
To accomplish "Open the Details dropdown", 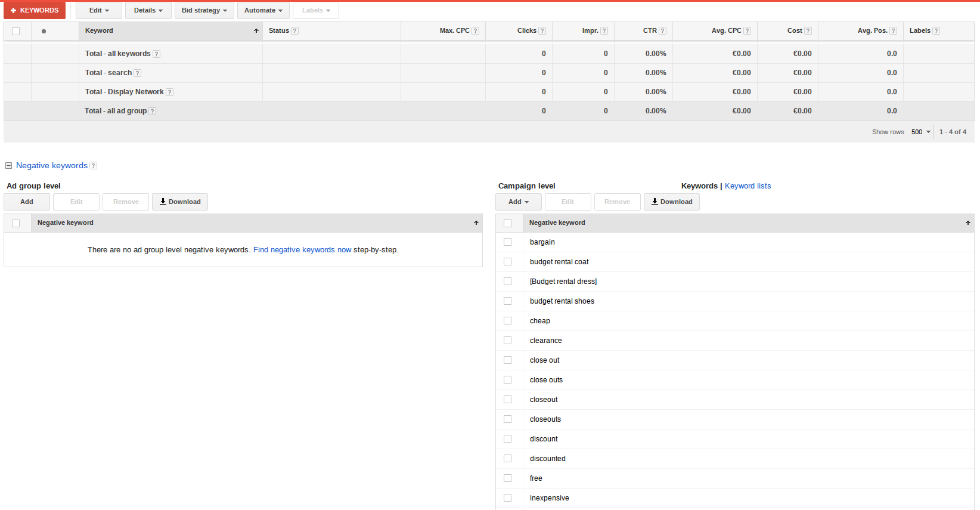I will pyautogui.click(x=148, y=11).
